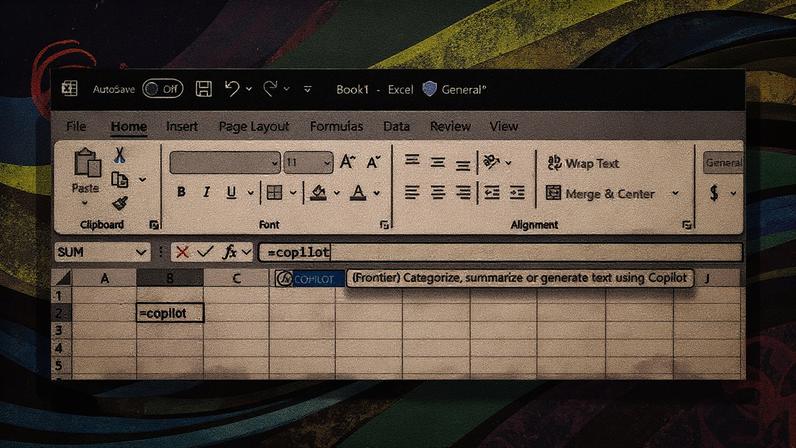Click the Undo arrow icon

[x=232, y=89]
